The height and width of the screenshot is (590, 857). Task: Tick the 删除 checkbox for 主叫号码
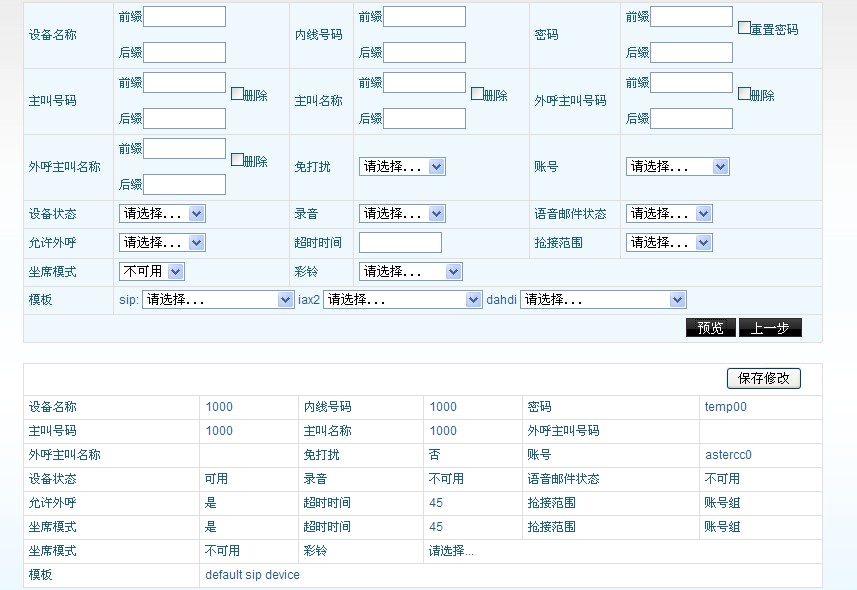[238, 94]
